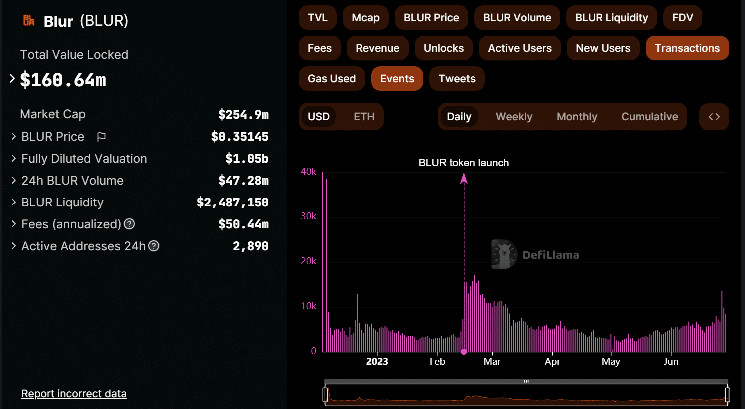The width and height of the screenshot is (745, 409).
Task: Turn off the Events overlay
Action: pyautogui.click(x=397, y=78)
